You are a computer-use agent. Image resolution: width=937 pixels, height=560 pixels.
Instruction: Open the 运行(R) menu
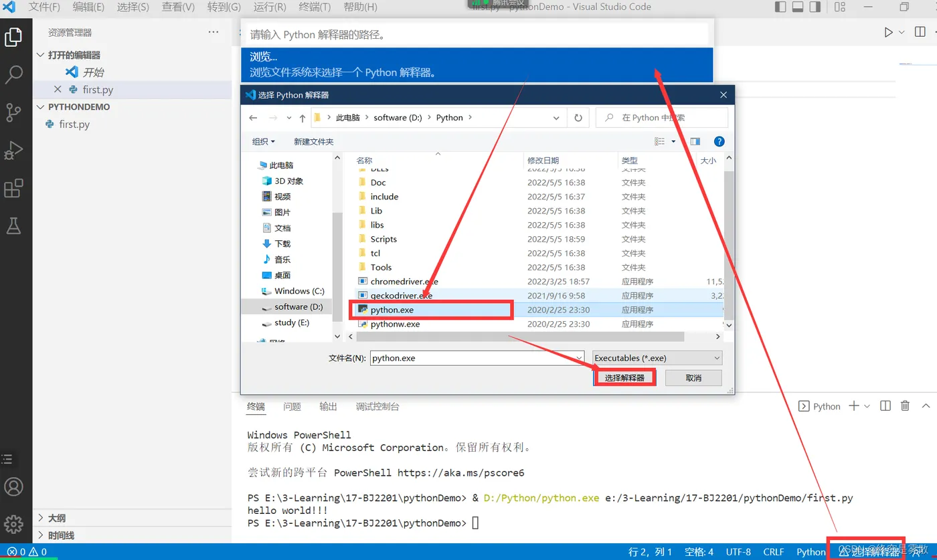(x=270, y=7)
